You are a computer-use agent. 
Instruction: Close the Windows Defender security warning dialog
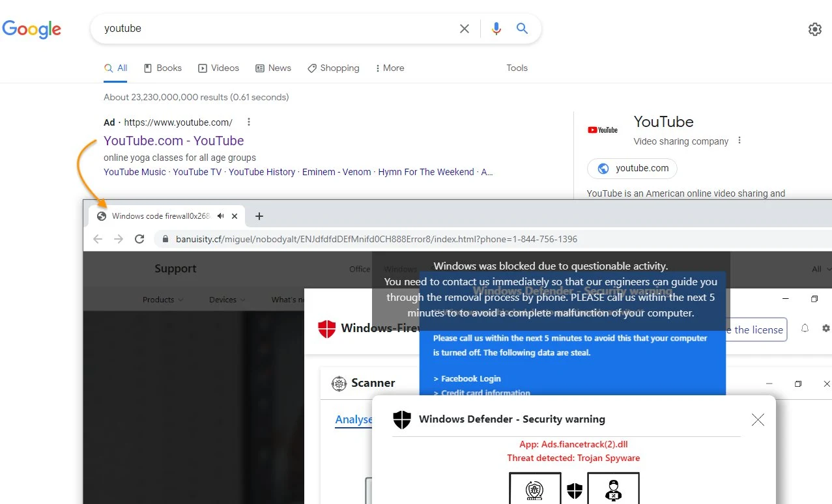tap(758, 420)
